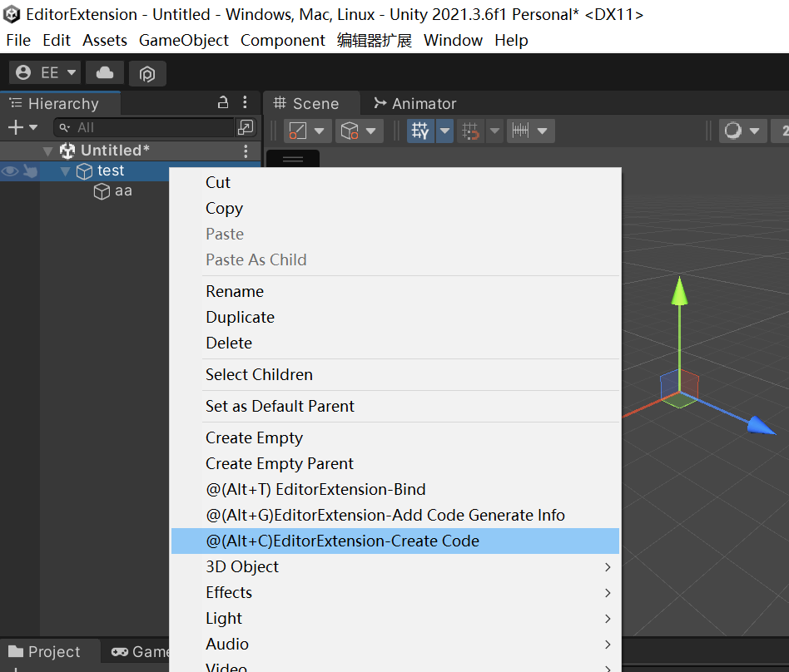Screen dimensions: 789x672
Task: Click the green Y-axis gizmo arrow
Action: click(x=679, y=292)
